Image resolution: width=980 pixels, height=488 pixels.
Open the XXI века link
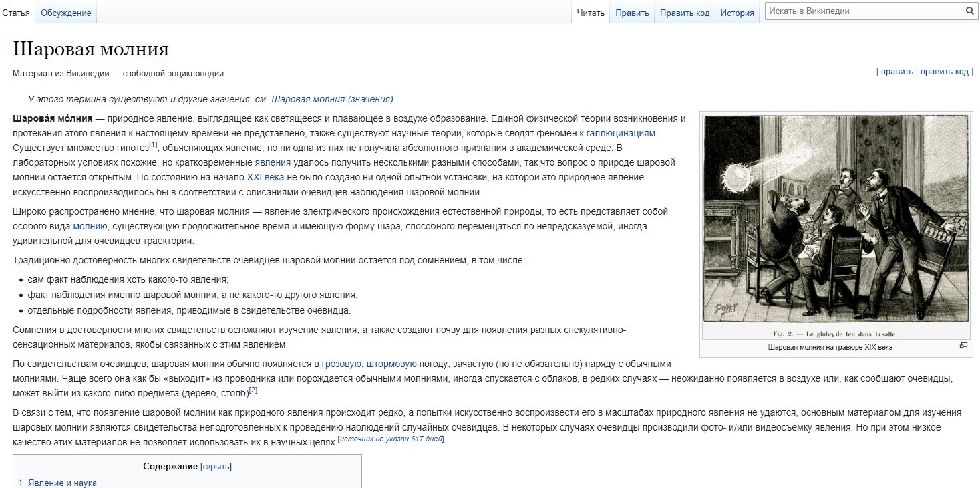click(x=265, y=177)
